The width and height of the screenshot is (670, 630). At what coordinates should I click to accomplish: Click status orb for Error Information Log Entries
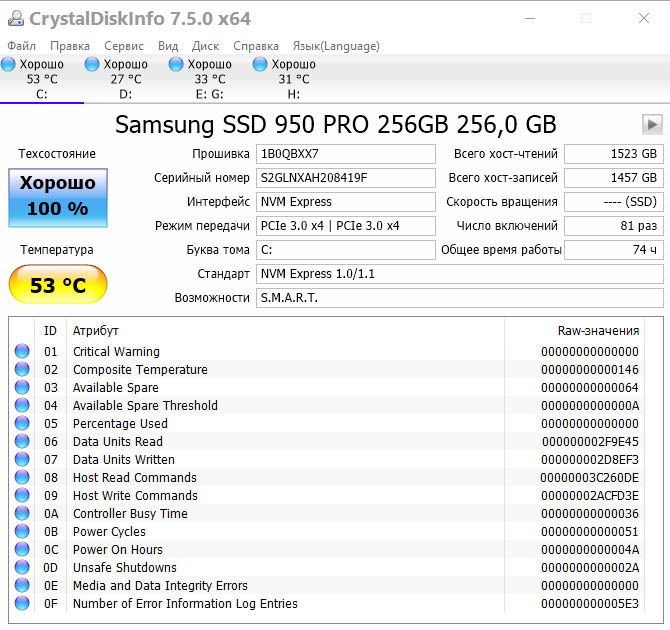[22, 603]
